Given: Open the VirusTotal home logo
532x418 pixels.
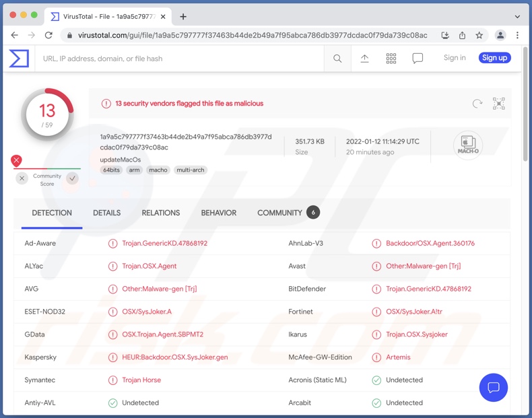Looking at the screenshot, I should point(19,59).
